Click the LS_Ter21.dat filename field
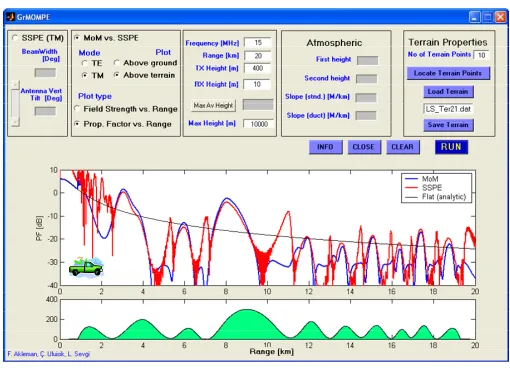The height and width of the screenshot is (368, 510). click(448, 109)
